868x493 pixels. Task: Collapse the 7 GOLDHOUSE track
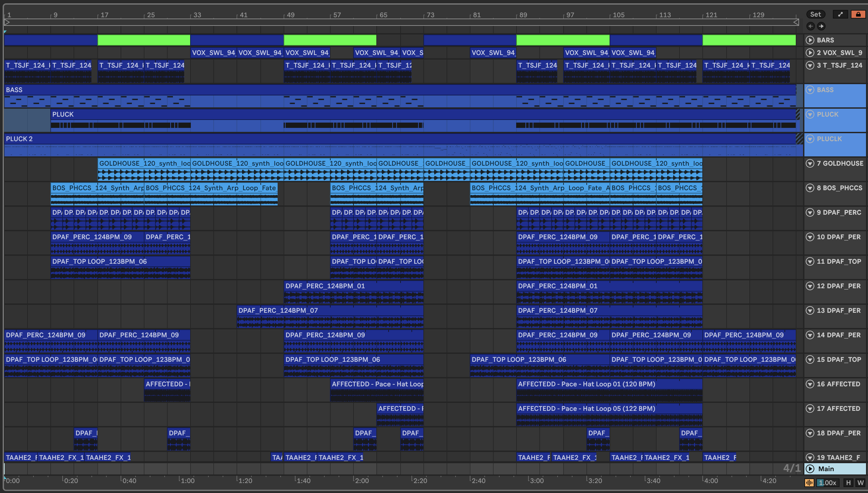(x=810, y=163)
